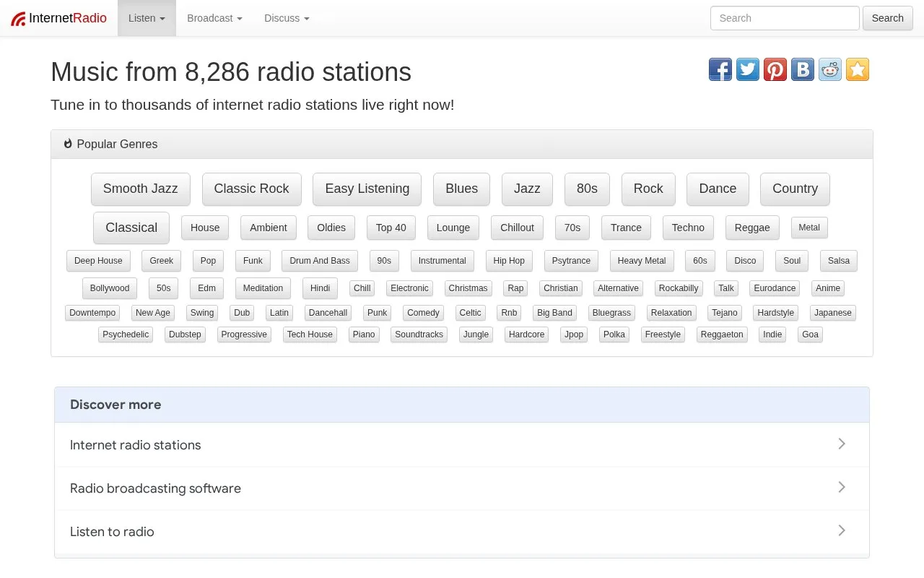Expand Radio broadcasting software chevron
The height and width of the screenshot is (578, 924).
(842, 487)
